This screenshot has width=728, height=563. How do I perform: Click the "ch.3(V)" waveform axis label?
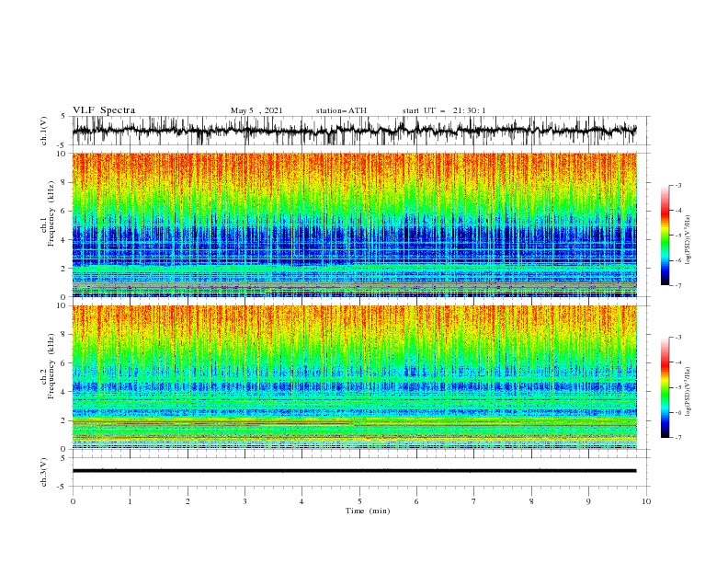click(44, 472)
